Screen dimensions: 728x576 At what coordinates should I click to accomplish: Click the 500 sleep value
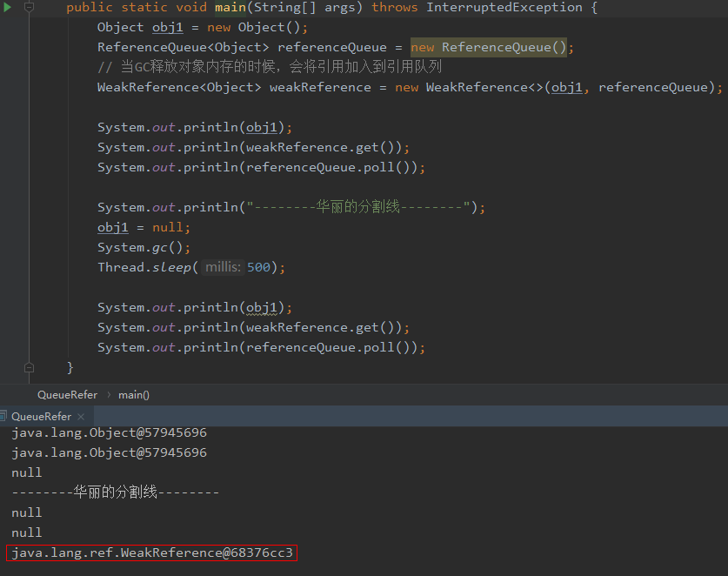pos(258,267)
